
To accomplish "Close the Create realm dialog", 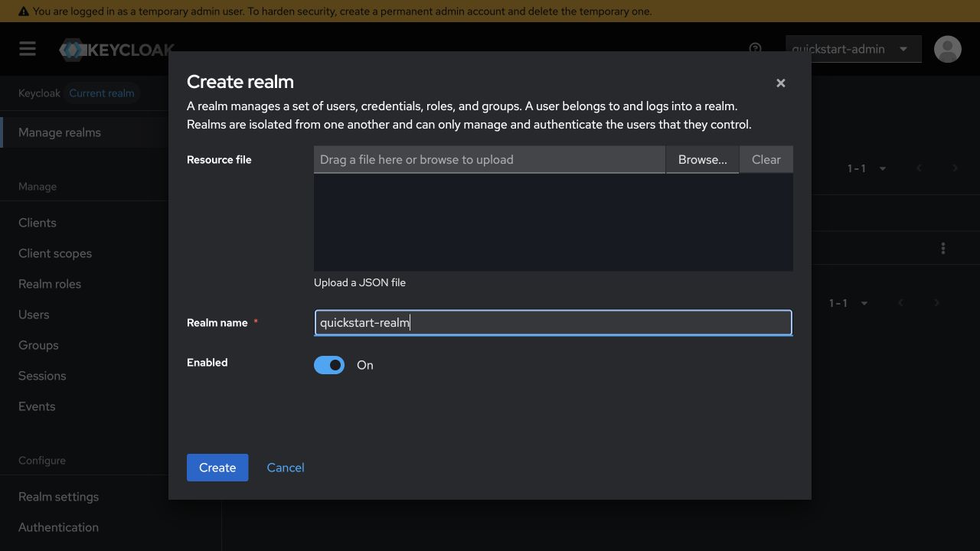I will pyautogui.click(x=780, y=83).
